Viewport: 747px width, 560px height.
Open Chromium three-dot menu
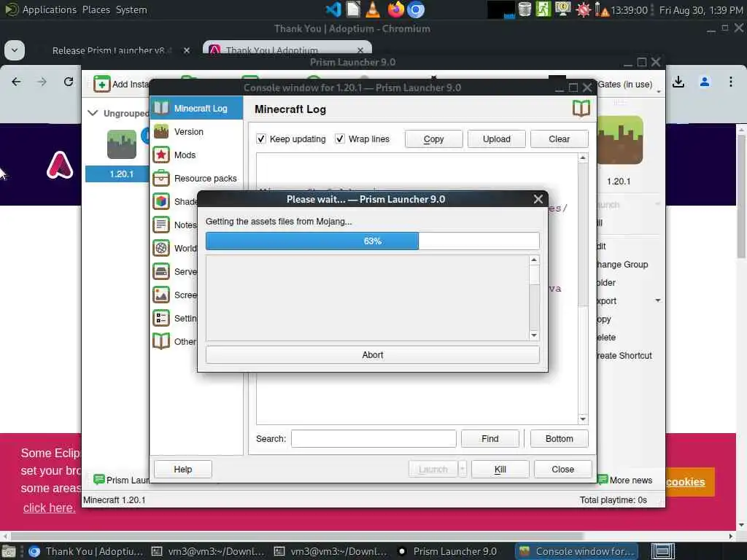tap(731, 82)
